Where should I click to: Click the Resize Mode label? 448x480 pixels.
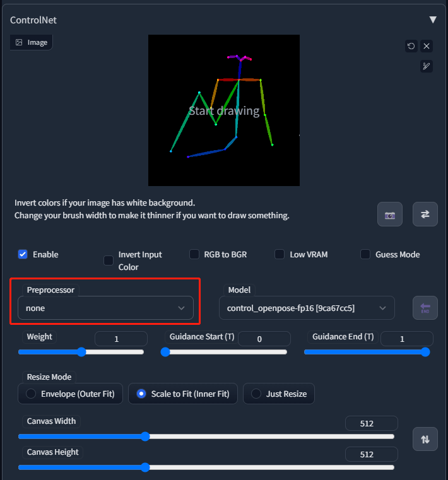click(49, 377)
